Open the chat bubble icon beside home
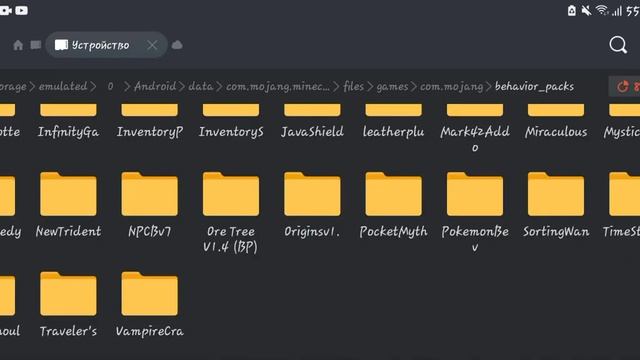 click(36, 45)
